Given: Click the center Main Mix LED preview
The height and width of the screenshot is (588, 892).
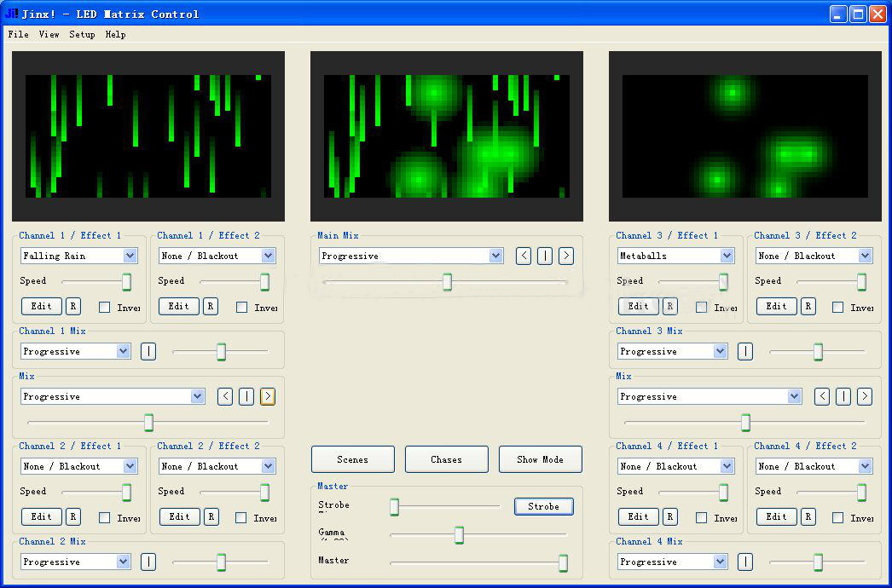Looking at the screenshot, I should coord(447,136).
